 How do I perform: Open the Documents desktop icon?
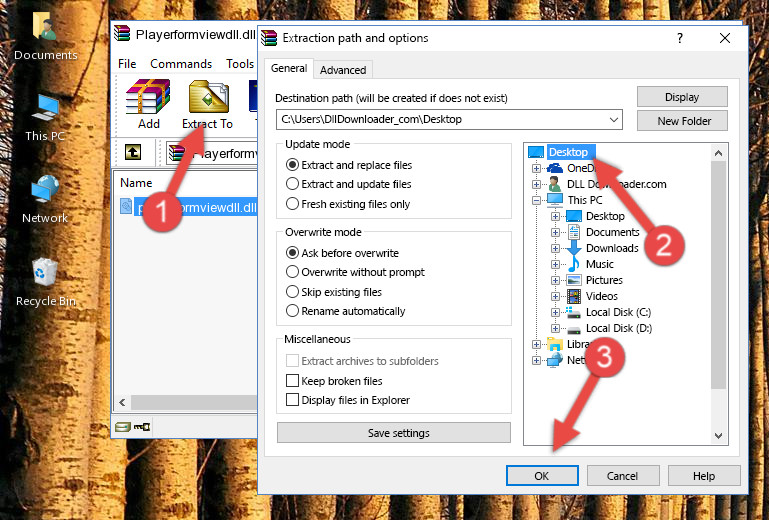pyautogui.click(x=45, y=35)
